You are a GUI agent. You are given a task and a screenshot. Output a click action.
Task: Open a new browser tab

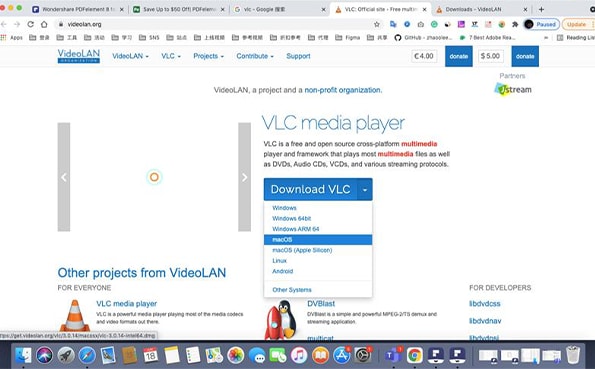point(541,9)
